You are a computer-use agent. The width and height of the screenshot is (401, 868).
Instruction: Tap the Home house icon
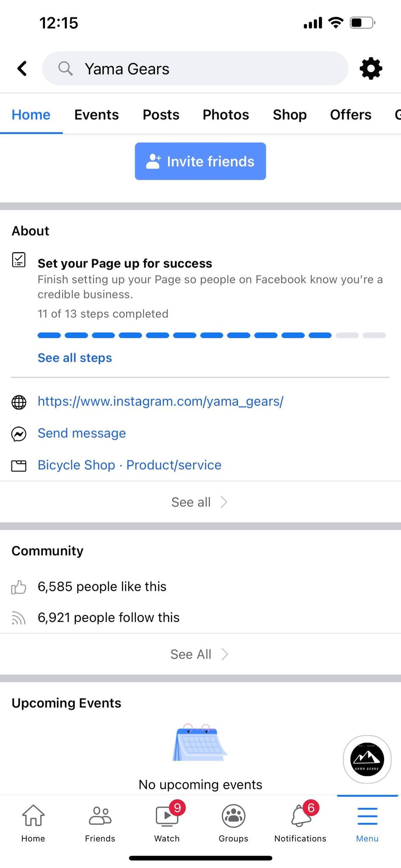coord(33,816)
